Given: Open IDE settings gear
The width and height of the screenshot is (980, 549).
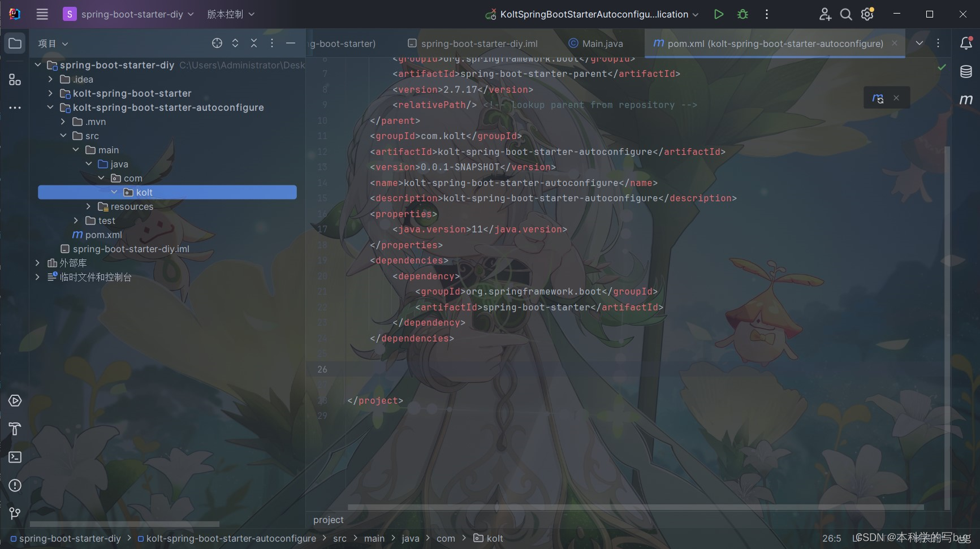Looking at the screenshot, I should 867,14.
